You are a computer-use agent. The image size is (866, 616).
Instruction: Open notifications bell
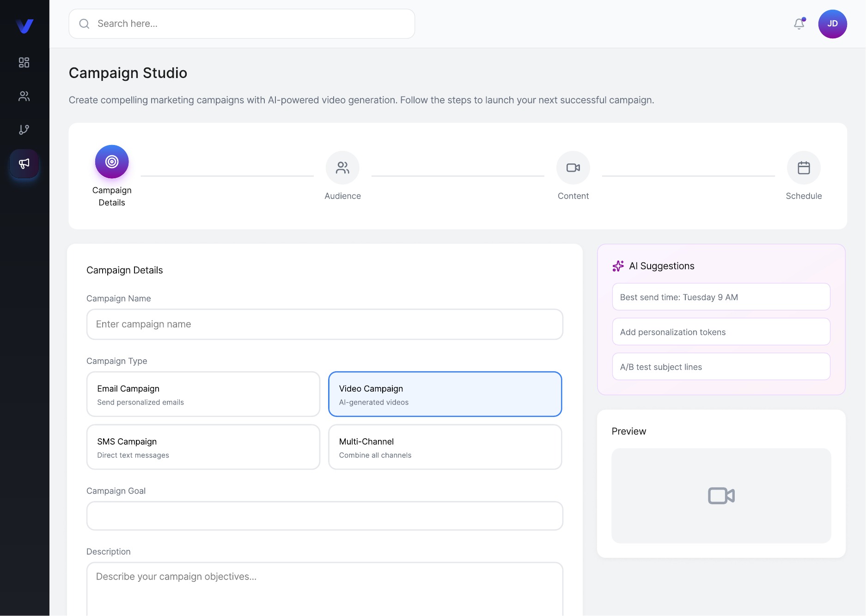[x=799, y=24]
